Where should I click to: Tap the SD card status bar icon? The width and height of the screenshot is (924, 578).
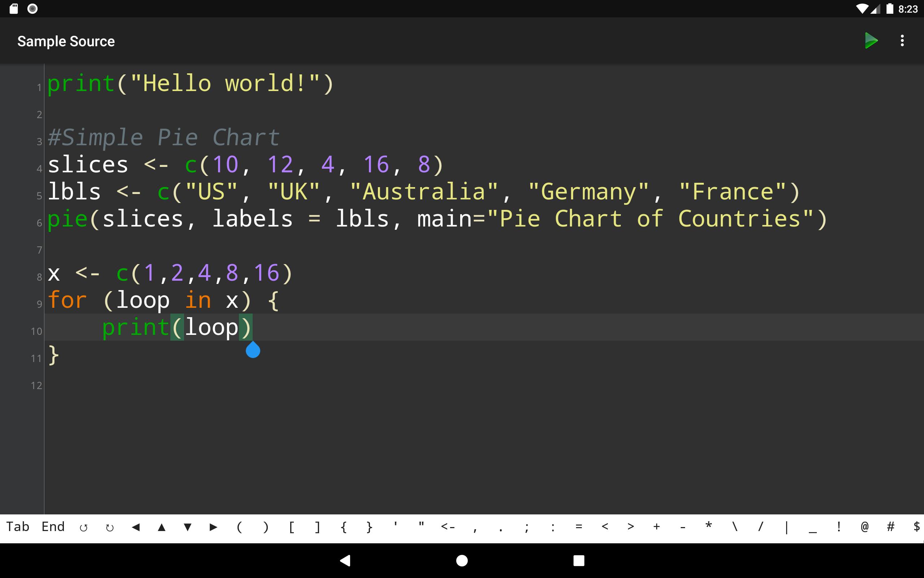click(14, 8)
